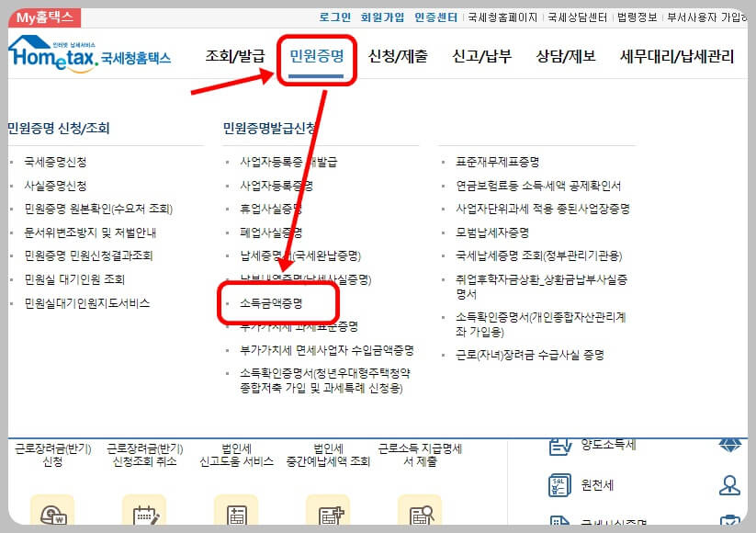
Task: Open 국세납세증명 조회(정부관리기관용)
Action: (539, 255)
